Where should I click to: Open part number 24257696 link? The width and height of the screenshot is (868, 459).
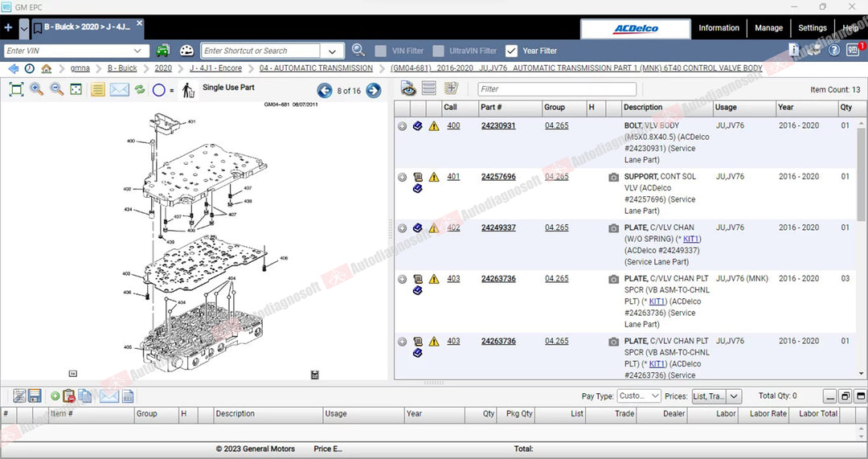pos(498,177)
